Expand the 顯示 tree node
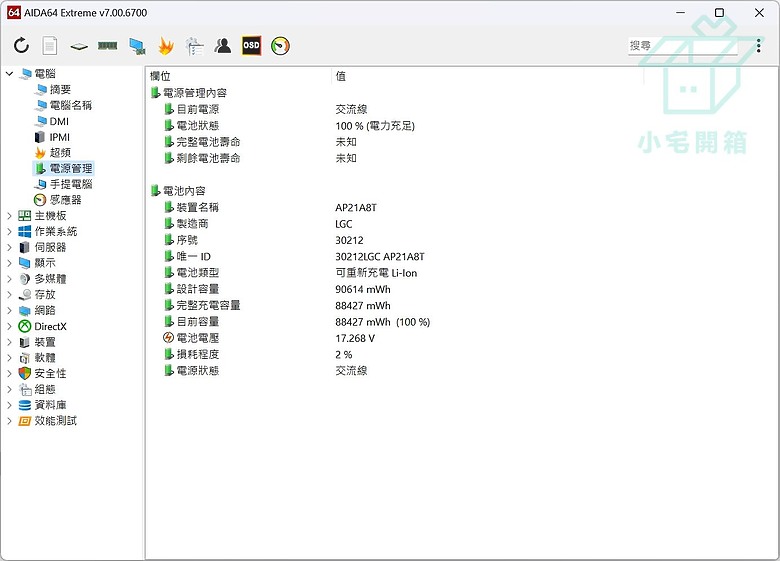The image size is (780, 561). pos(9,263)
